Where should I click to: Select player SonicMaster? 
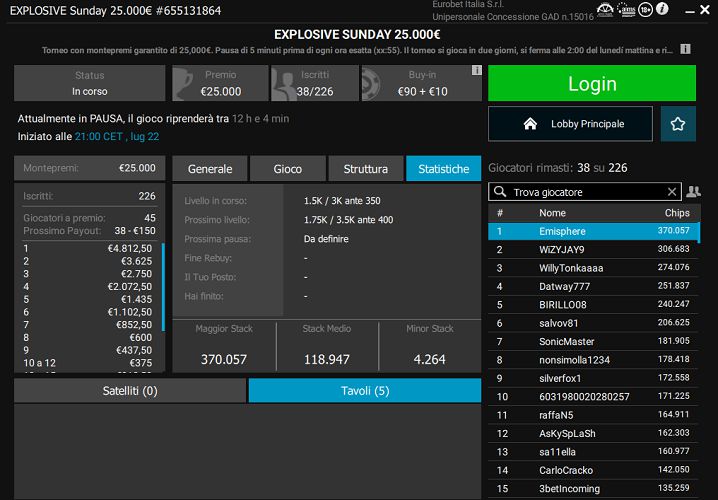(x=593, y=341)
